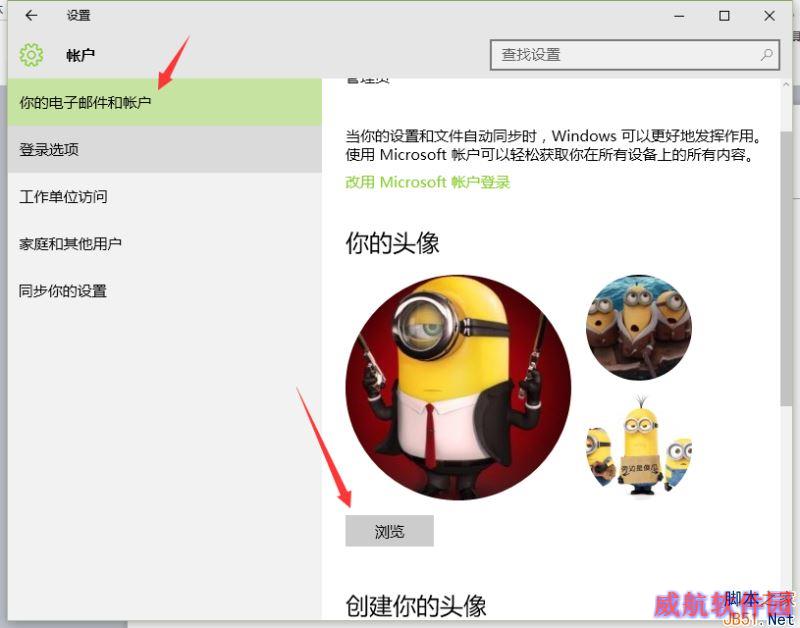Focus the 查找设置 search field

(635, 55)
